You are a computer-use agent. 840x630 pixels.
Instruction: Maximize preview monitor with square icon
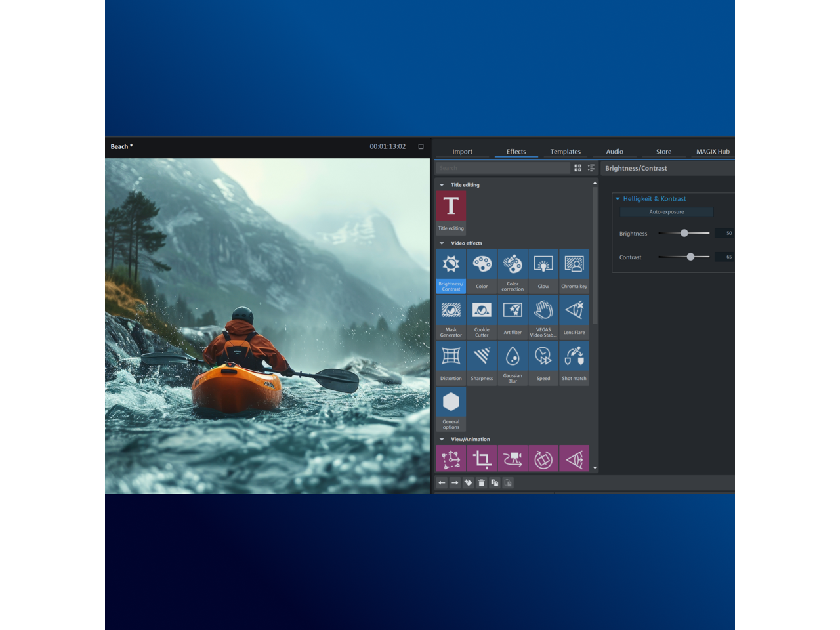pyautogui.click(x=421, y=146)
